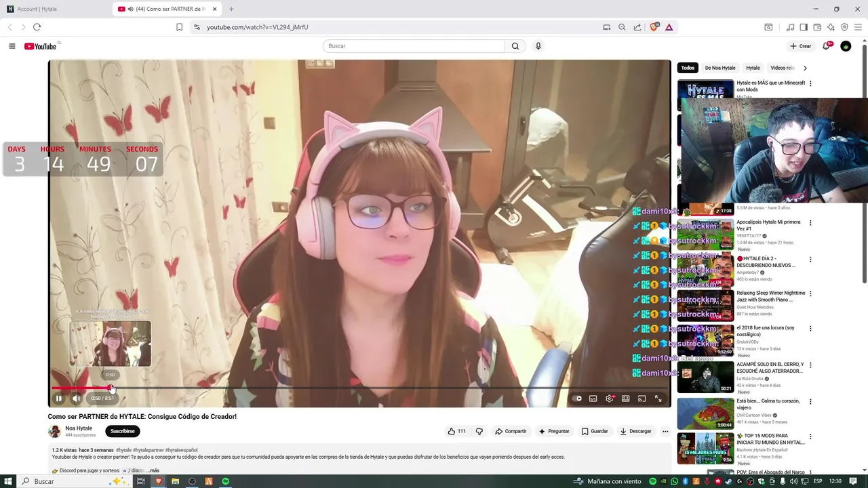Pause the video playback
The height and width of the screenshot is (488, 868).
click(x=59, y=399)
